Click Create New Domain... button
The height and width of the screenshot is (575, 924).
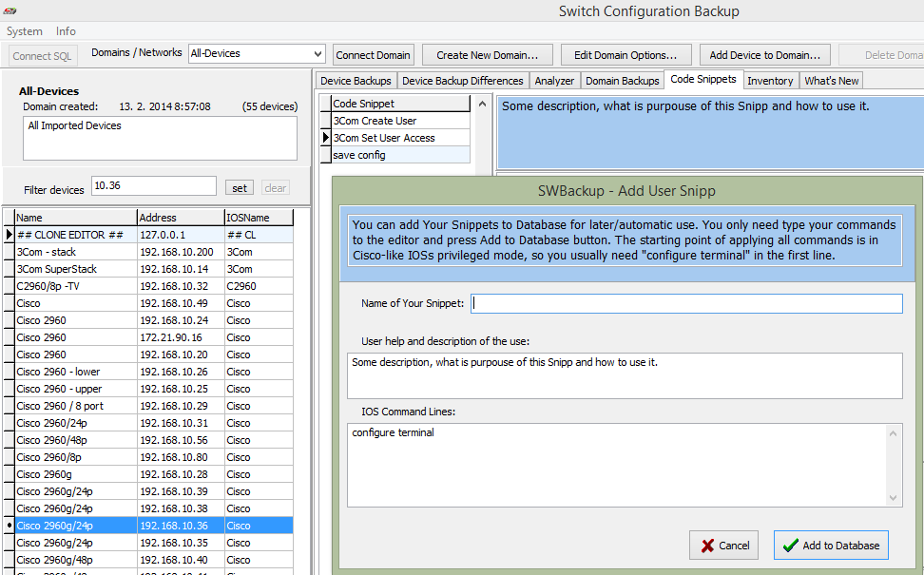pyautogui.click(x=488, y=55)
